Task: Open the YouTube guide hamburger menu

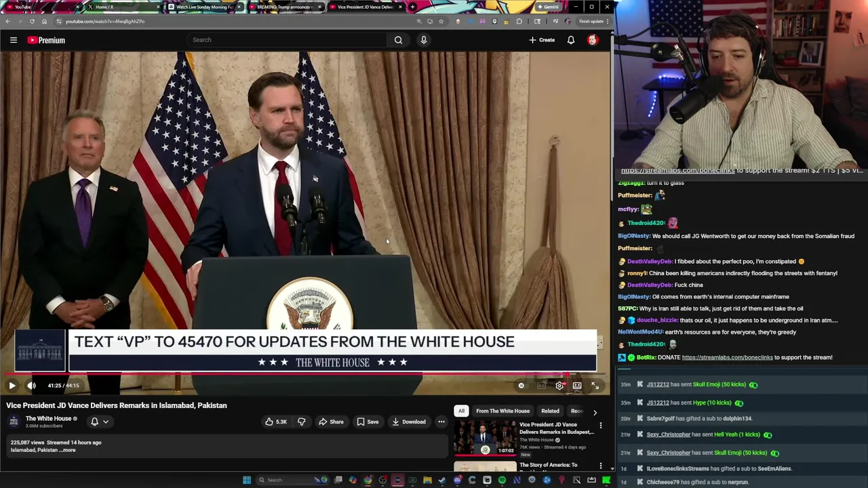Action: [13, 40]
